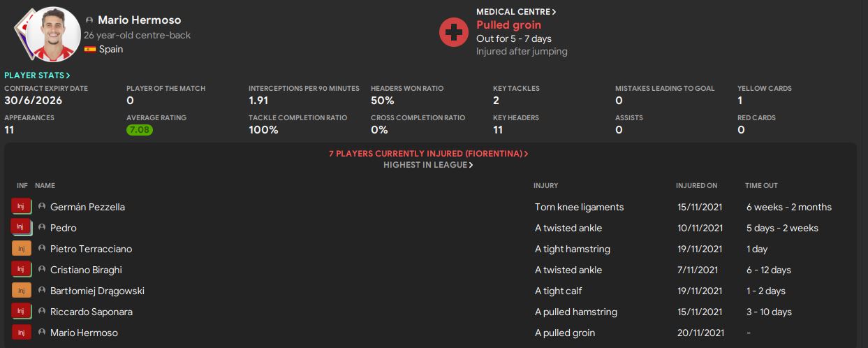Click the person icon beside Pedro
The height and width of the screenshot is (348, 868).
click(x=42, y=228)
